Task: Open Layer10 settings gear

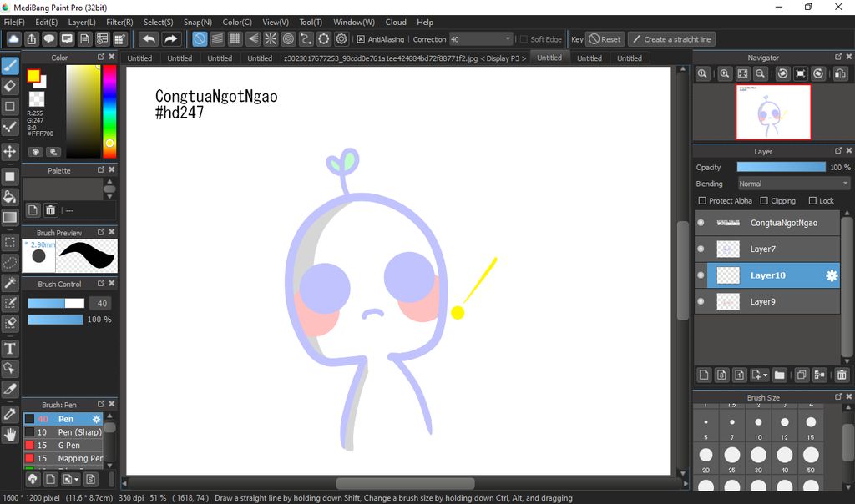Action: pyautogui.click(x=832, y=275)
